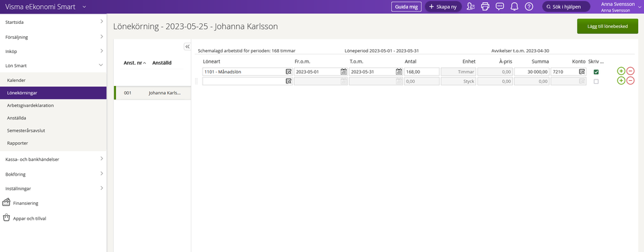
Task: Click the Antal field showing 168,00
Action: pos(421,72)
